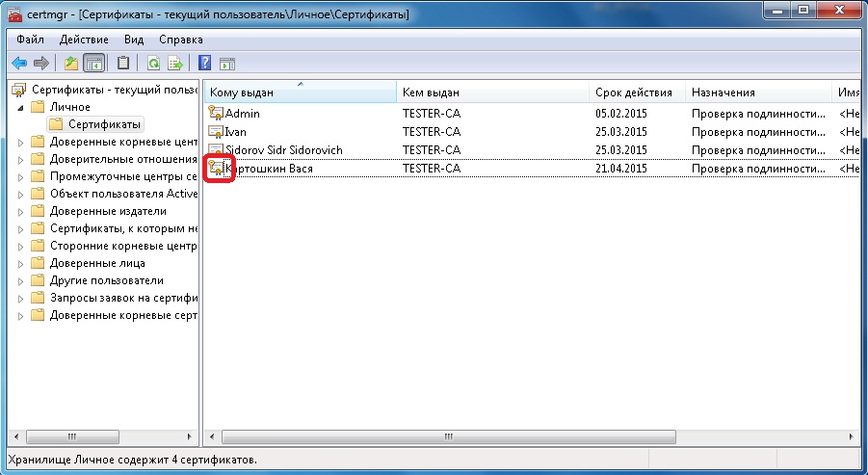The image size is (868, 475).
Task: Select the Доверенные лица folder in tree
Action: click(97, 263)
